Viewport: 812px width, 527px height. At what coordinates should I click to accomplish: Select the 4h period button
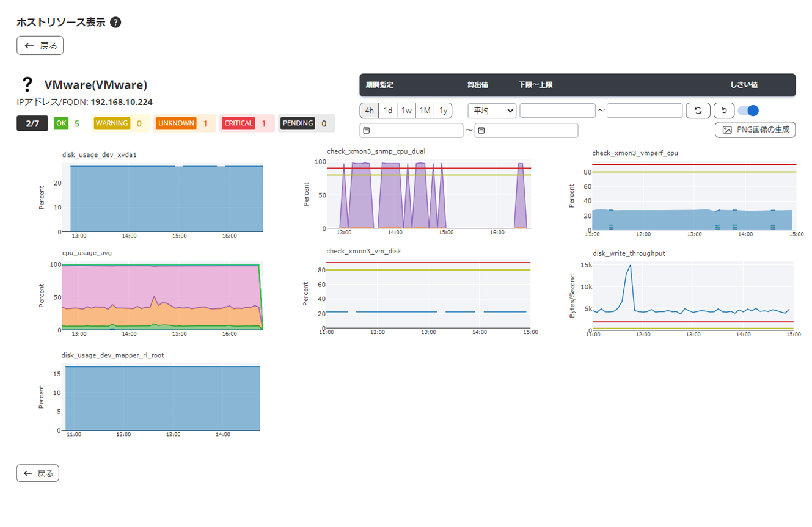pyautogui.click(x=369, y=111)
